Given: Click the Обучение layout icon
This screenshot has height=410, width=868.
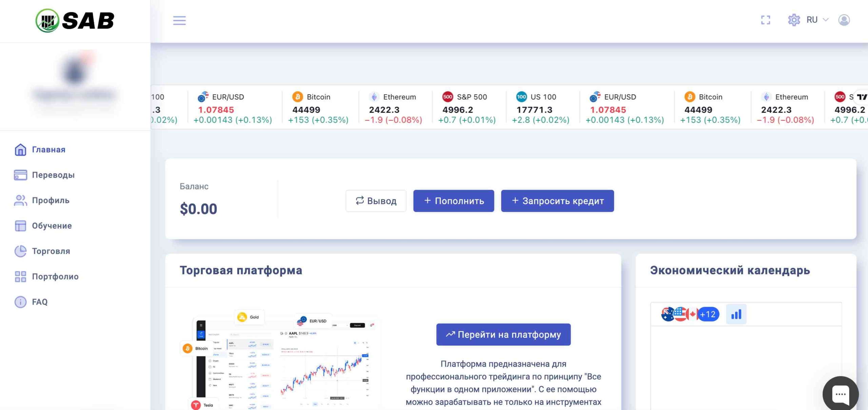Looking at the screenshot, I should 20,226.
